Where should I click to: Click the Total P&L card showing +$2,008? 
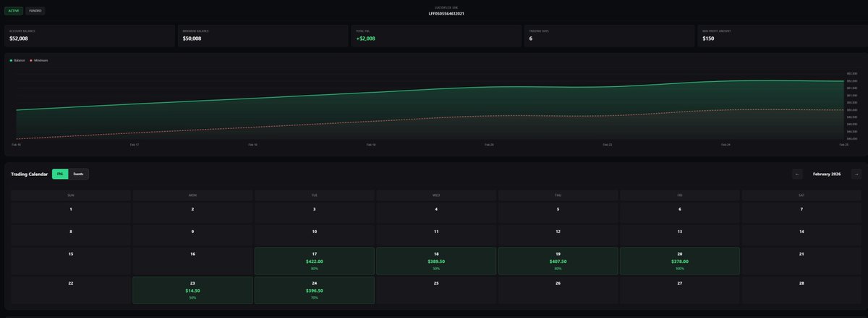click(436, 36)
